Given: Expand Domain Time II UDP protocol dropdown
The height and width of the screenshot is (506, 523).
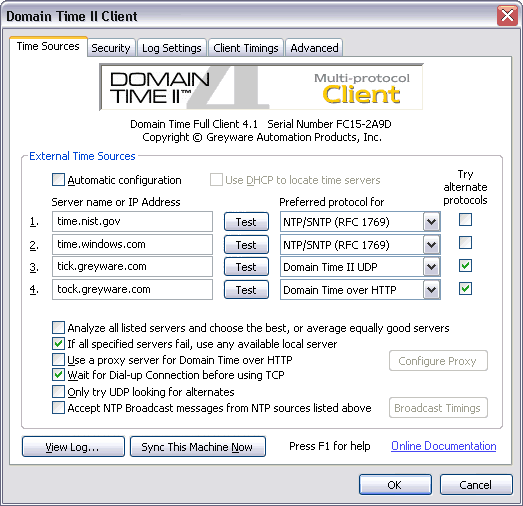Looking at the screenshot, I should coord(432,267).
